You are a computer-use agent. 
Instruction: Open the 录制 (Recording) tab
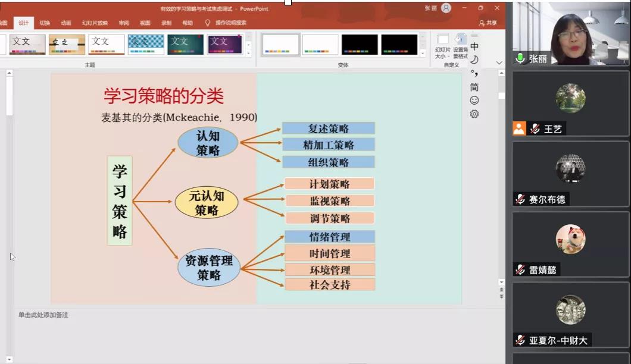pyautogui.click(x=167, y=23)
